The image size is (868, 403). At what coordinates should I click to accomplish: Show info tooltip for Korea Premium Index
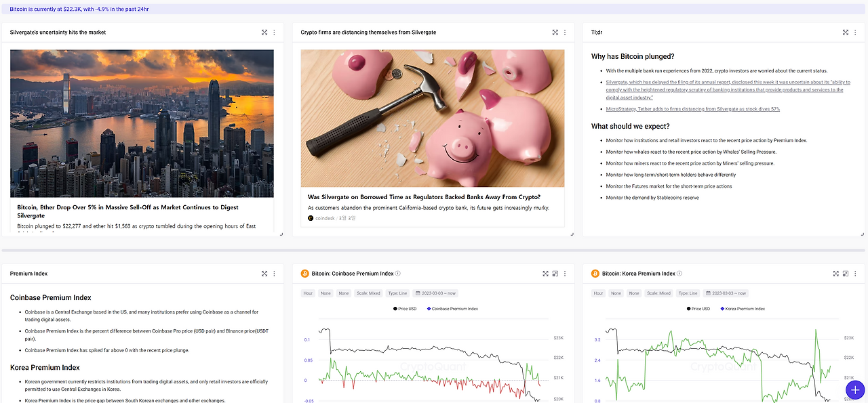point(679,274)
